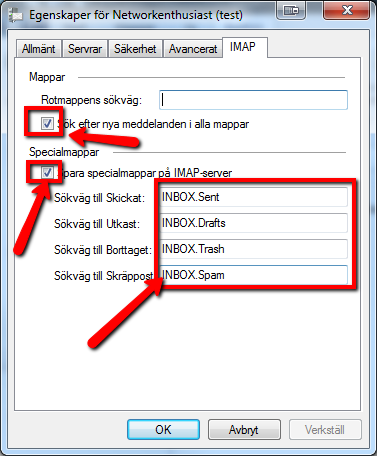Image resolution: width=377 pixels, height=456 pixels.
Task: Click the Rotmappens sökväg label
Action: pos(91,100)
